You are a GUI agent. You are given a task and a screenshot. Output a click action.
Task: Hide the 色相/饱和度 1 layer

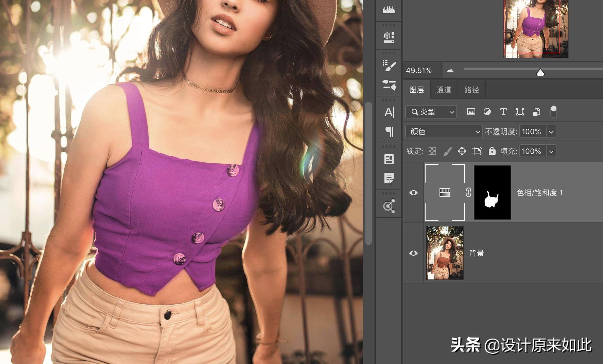point(413,193)
